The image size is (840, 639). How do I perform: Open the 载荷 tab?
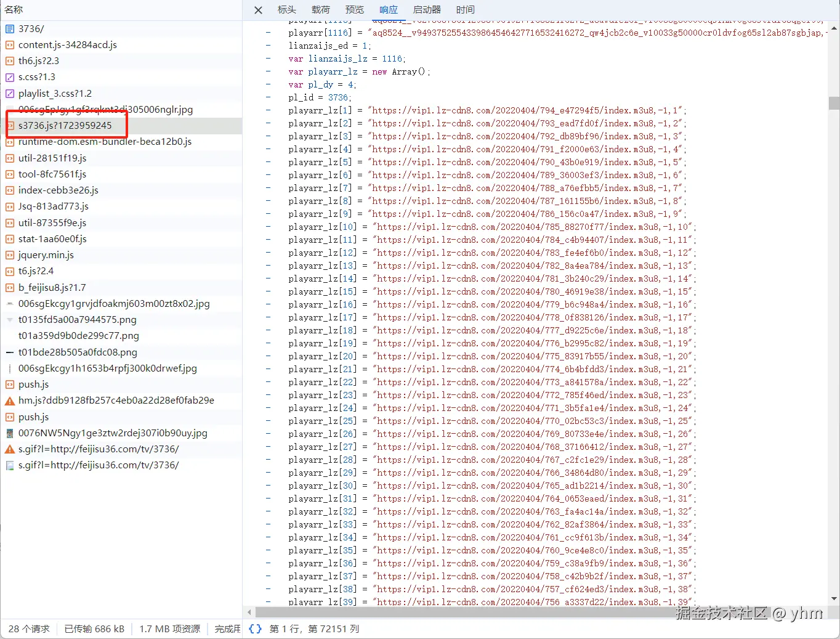[321, 10]
